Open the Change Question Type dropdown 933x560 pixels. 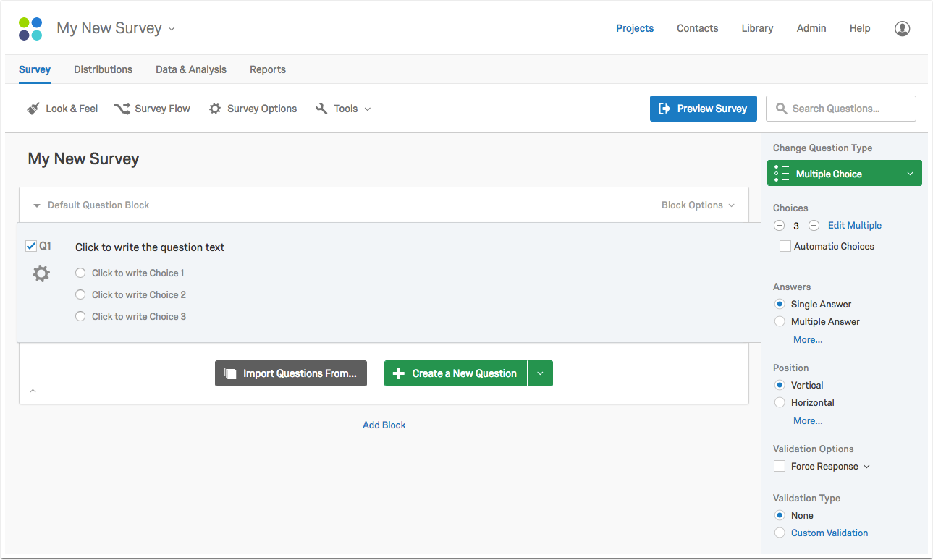(844, 173)
